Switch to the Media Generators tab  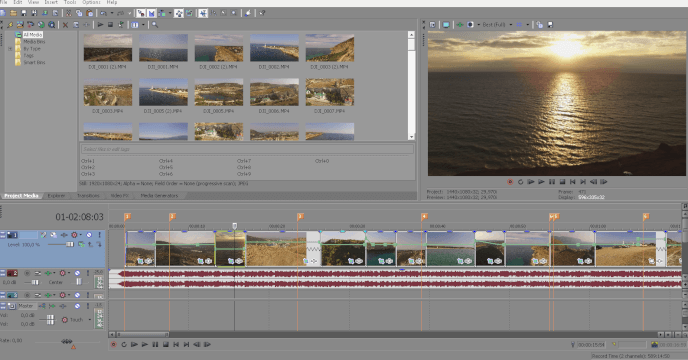[159, 196]
